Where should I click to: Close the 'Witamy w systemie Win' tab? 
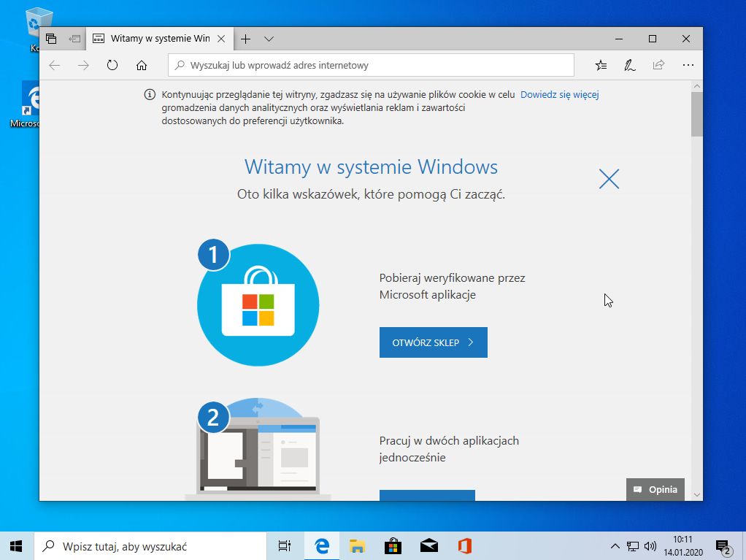221,39
